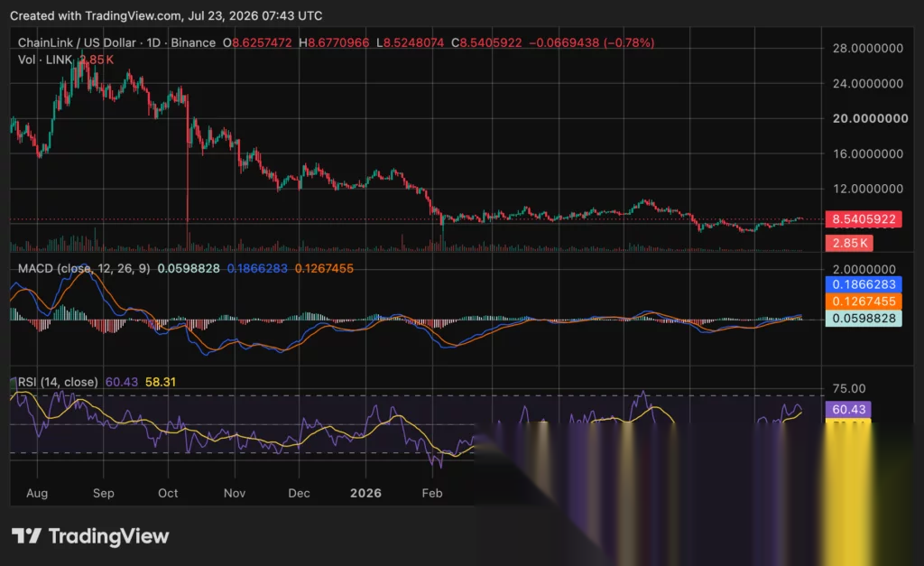
Task: Click the orange signal value tag 0.1267455
Action: 864,302
